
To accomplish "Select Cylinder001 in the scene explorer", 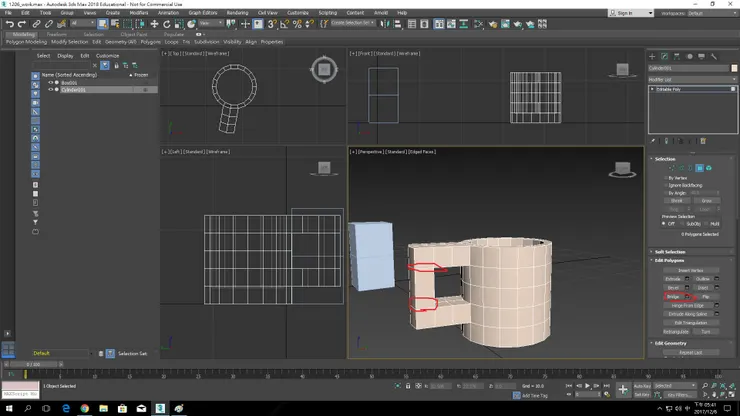I will [74, 90].
